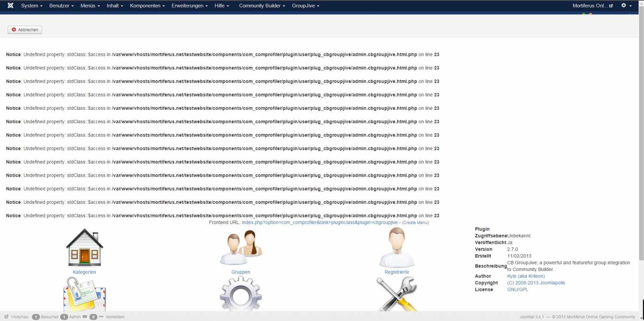Click the Beschreibung label
Image resolution: width=644 pixels, height=321 pixels.
491,266
